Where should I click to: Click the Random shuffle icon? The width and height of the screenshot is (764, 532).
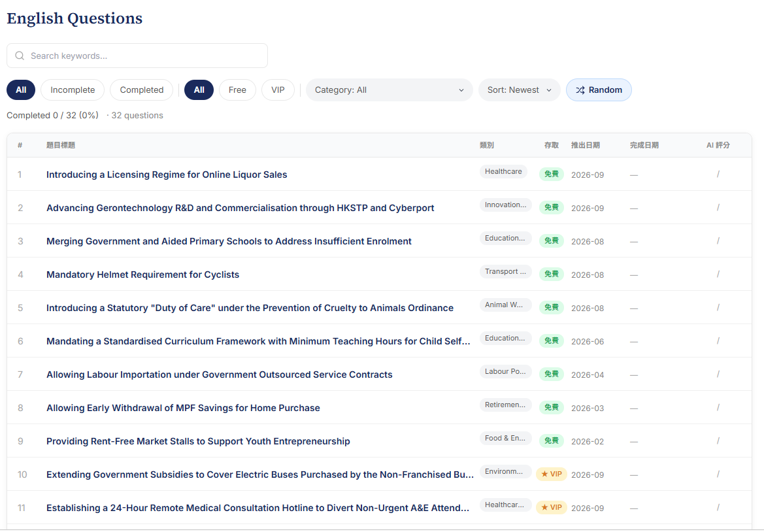click(x=580, y=90)
